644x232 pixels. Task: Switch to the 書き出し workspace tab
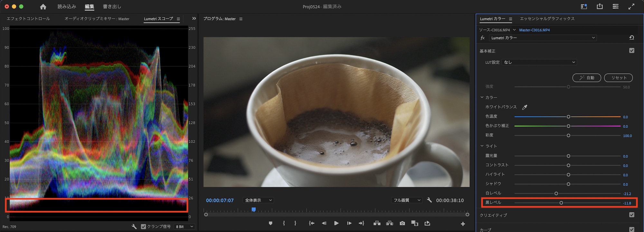click(x=112, y=6)
